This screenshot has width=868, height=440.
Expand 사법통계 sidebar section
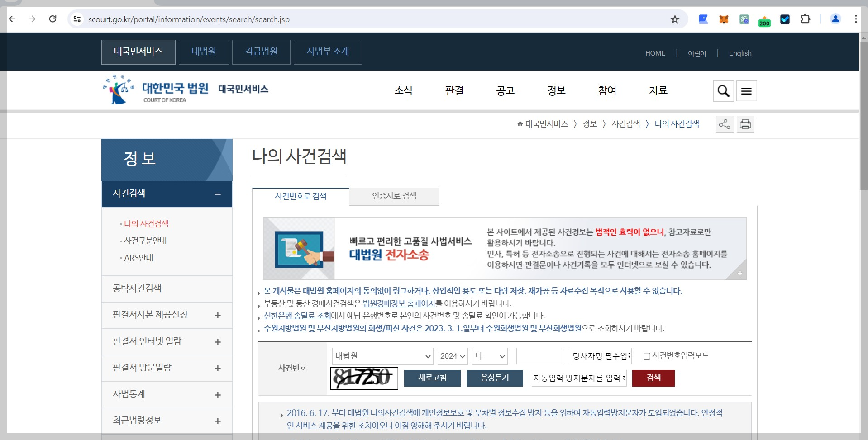click(x=218, y=395)
